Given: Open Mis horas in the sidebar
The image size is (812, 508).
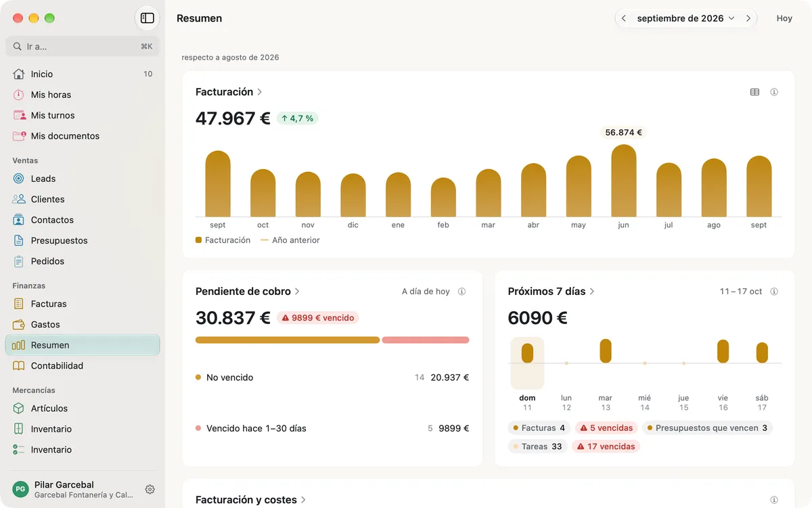Looking at the screenshot, I should (83, 95).
